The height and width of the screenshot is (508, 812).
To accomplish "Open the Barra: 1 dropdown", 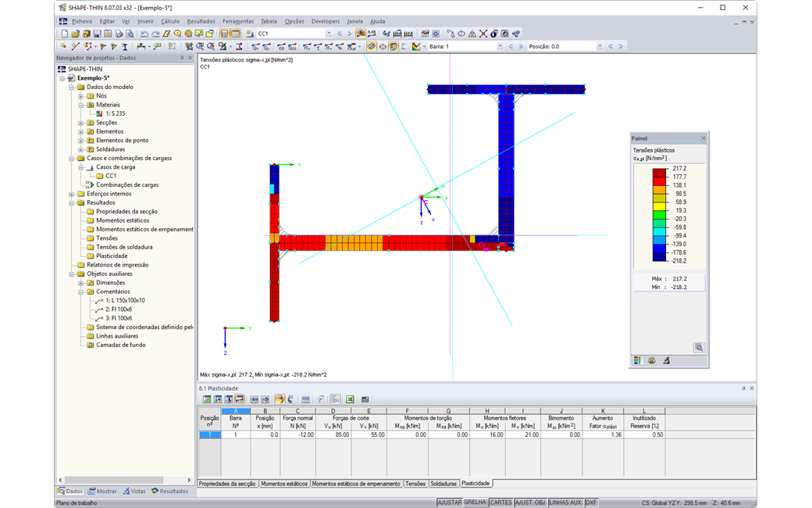I will tap(500, 47).
